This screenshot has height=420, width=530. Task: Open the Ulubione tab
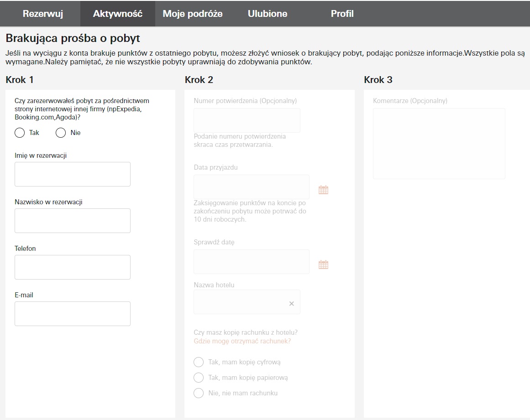pos(268,14)
